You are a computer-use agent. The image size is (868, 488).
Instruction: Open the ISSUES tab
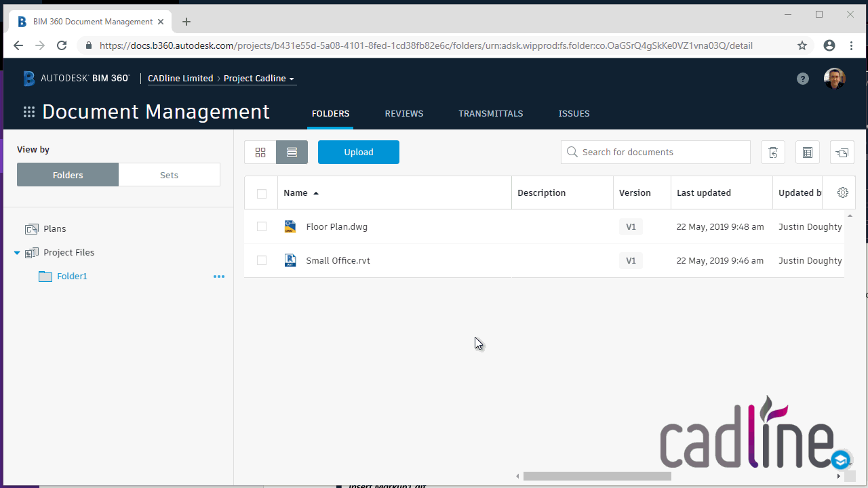click(574, 114)
